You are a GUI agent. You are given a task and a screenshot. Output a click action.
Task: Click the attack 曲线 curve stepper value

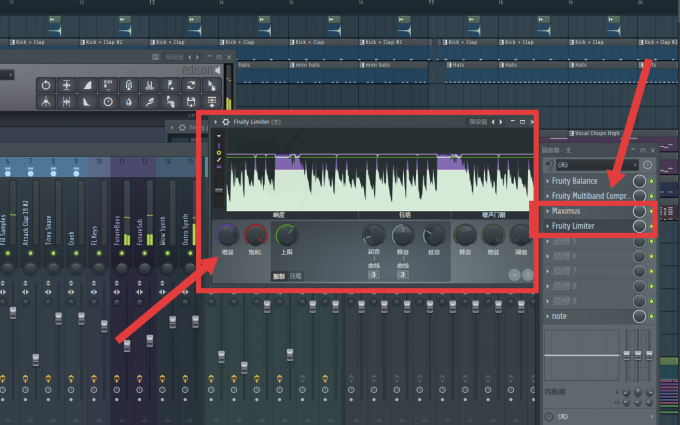373,275
